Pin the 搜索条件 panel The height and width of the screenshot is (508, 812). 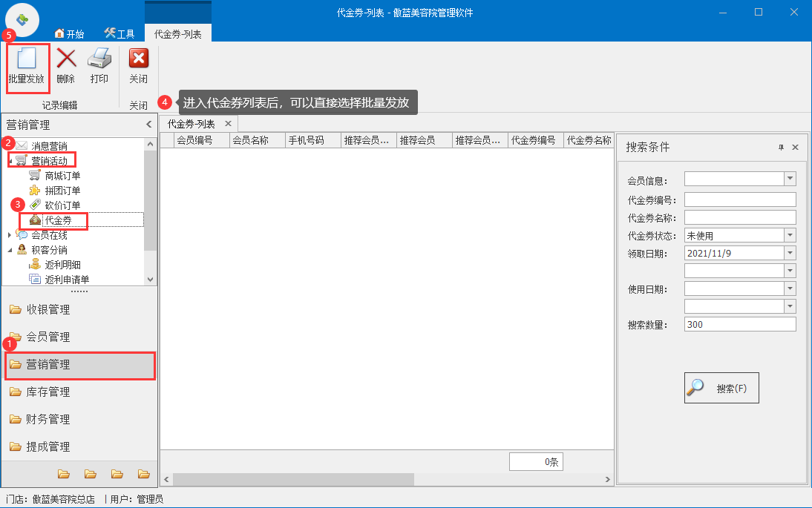pos(781,148)
